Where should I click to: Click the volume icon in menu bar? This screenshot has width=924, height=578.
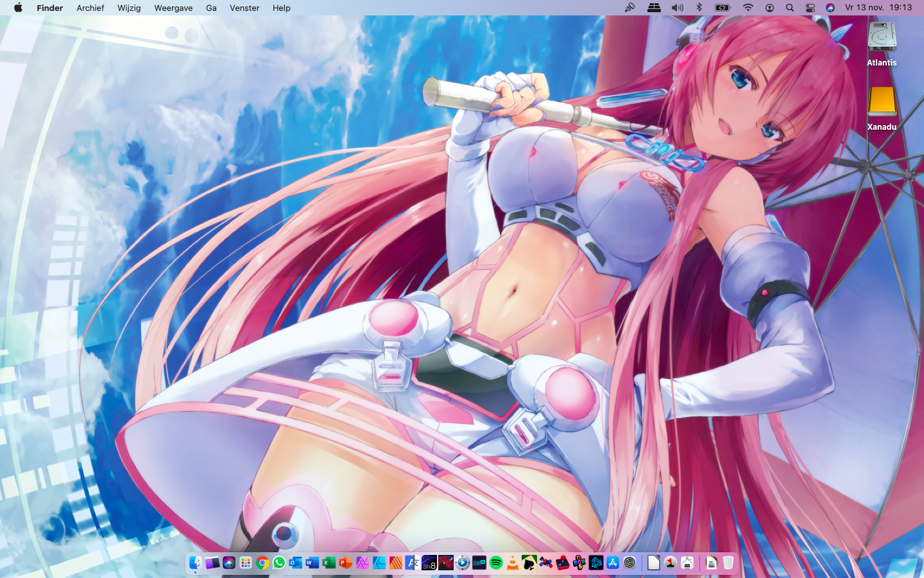point(677,8)
